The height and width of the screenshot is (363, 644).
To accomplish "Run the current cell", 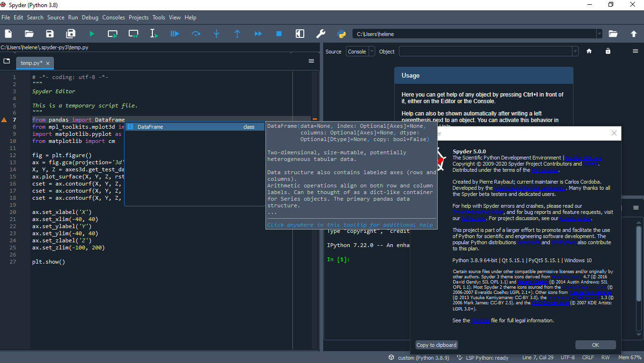I will point(112,34).
